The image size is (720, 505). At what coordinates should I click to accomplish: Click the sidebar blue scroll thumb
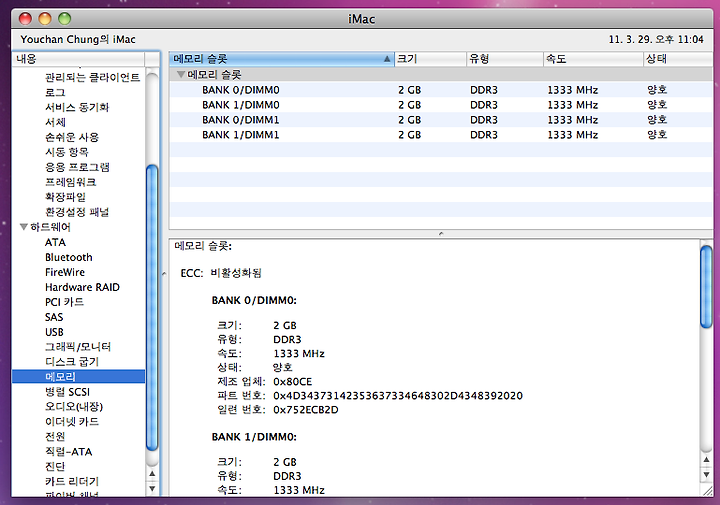click(152, 308)
